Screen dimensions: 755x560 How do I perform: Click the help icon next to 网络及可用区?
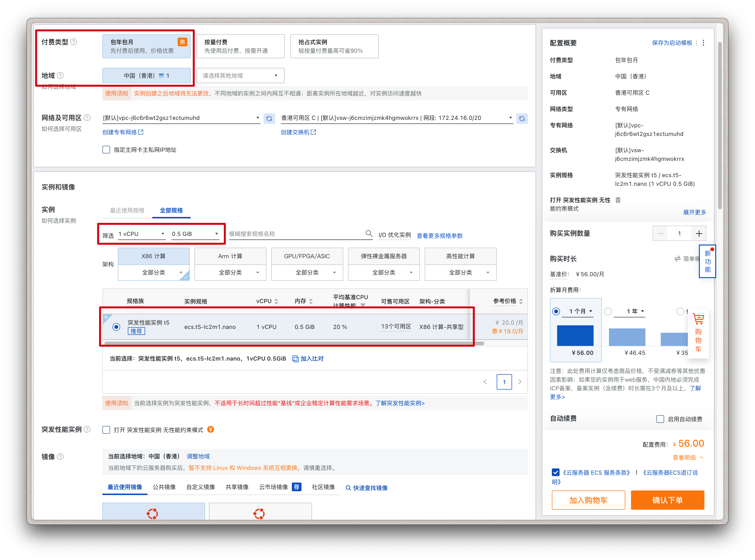[87, 118]
